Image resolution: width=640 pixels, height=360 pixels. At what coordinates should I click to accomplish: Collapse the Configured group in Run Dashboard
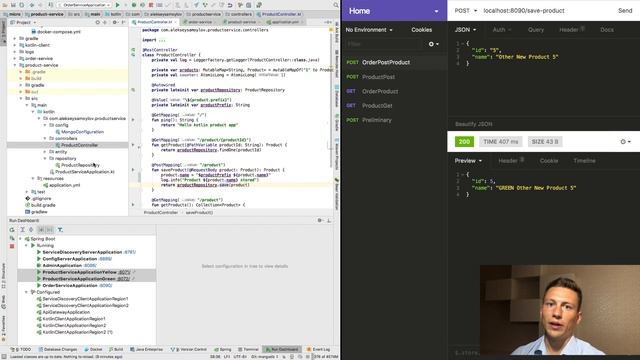tap(27, 292)
